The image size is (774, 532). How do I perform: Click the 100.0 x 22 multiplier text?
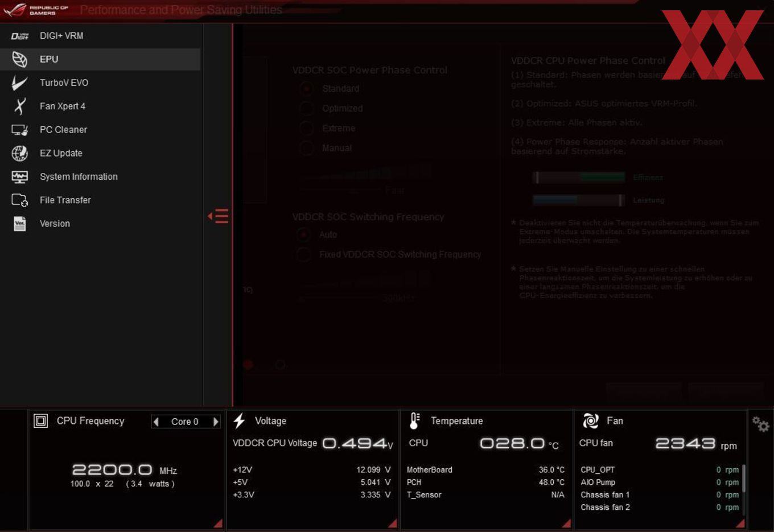click(x=92, y=484)
